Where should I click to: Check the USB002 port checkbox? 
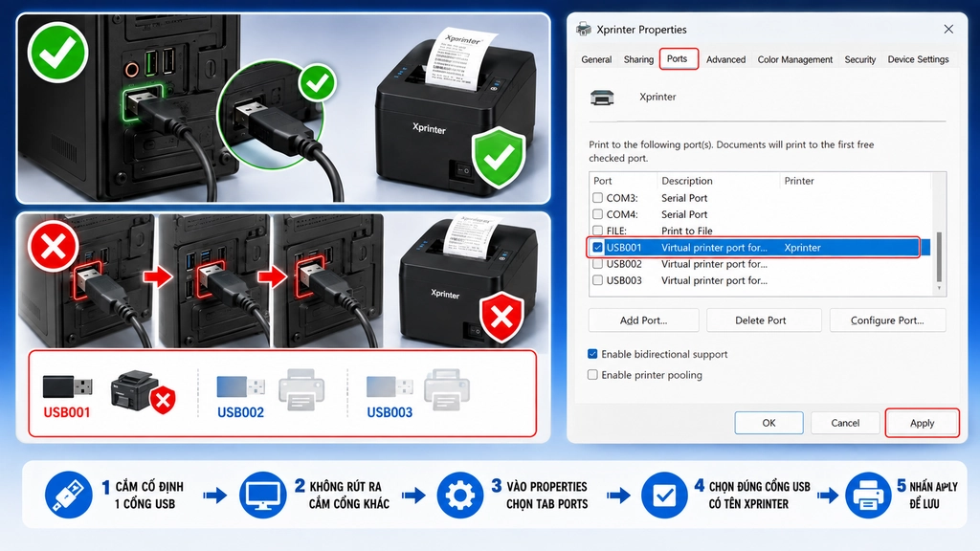(x=597, y=264)
